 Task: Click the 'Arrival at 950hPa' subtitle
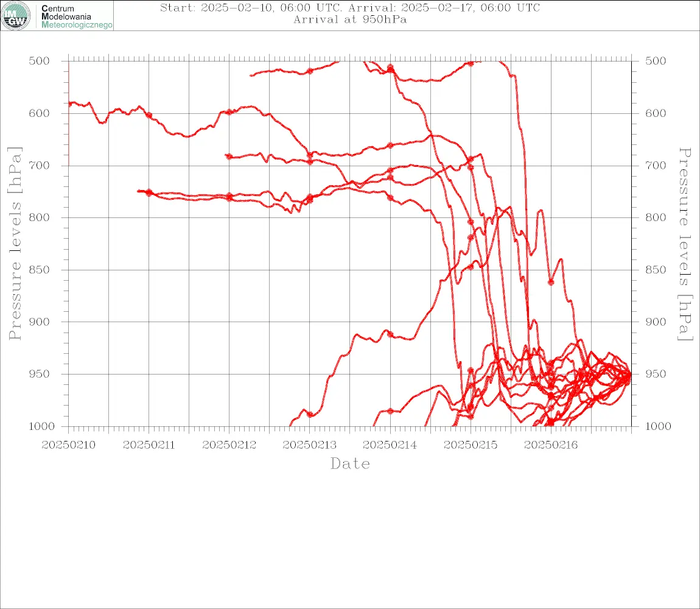click(x=350, y=19)
